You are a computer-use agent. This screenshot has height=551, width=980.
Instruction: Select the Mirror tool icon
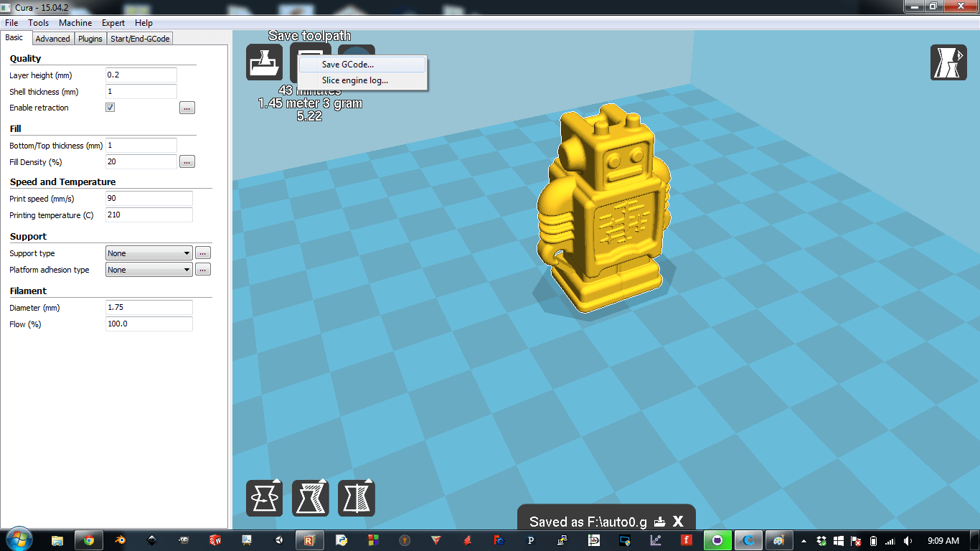[356, 498]
